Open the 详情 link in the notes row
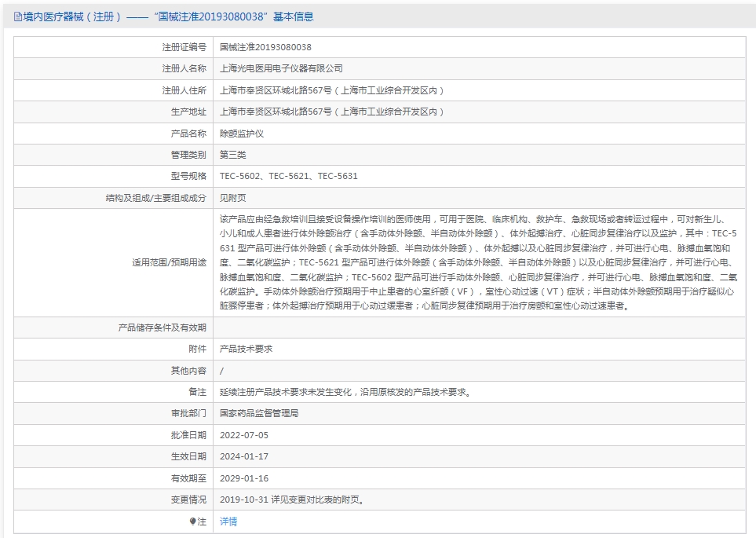 228,522
